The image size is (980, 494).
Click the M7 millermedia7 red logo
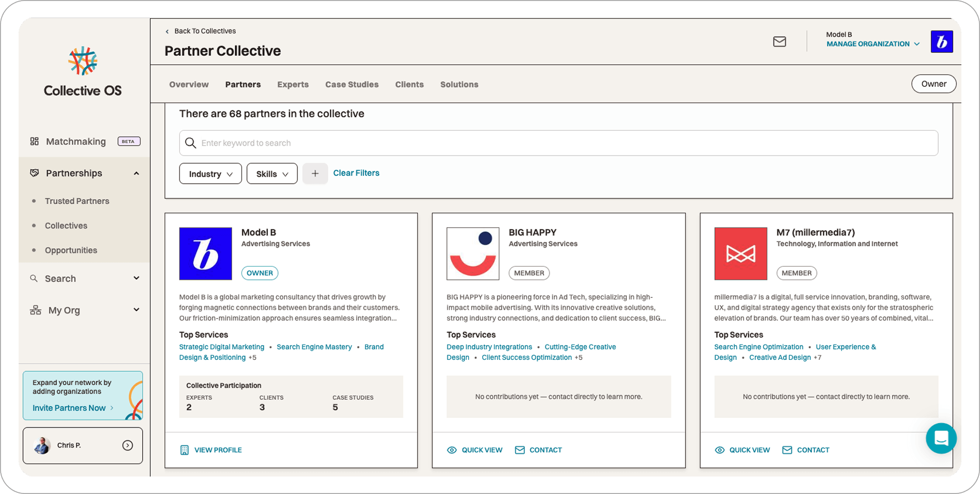click(740, 254)
